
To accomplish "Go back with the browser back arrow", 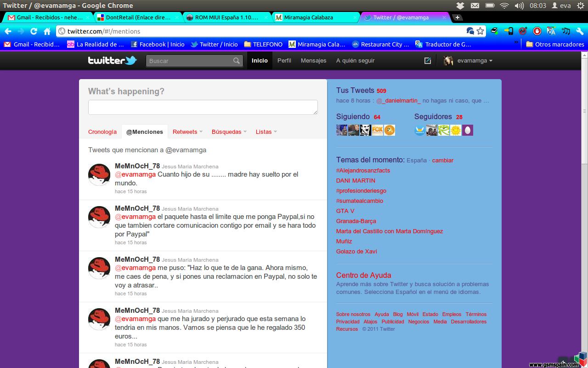I will coord(8,31).
